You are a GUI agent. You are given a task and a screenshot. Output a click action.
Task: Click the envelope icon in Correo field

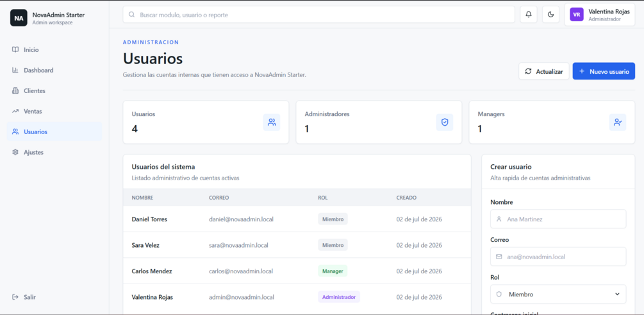point(499,257)
